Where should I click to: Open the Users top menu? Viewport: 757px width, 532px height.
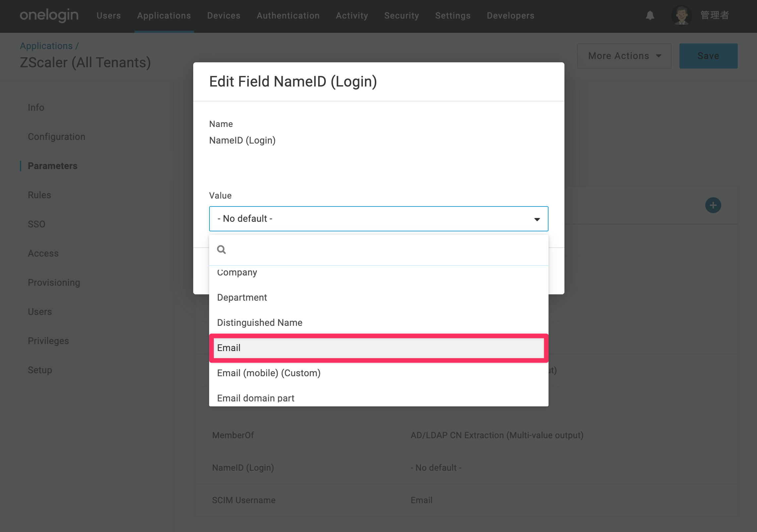coord(109,16)
